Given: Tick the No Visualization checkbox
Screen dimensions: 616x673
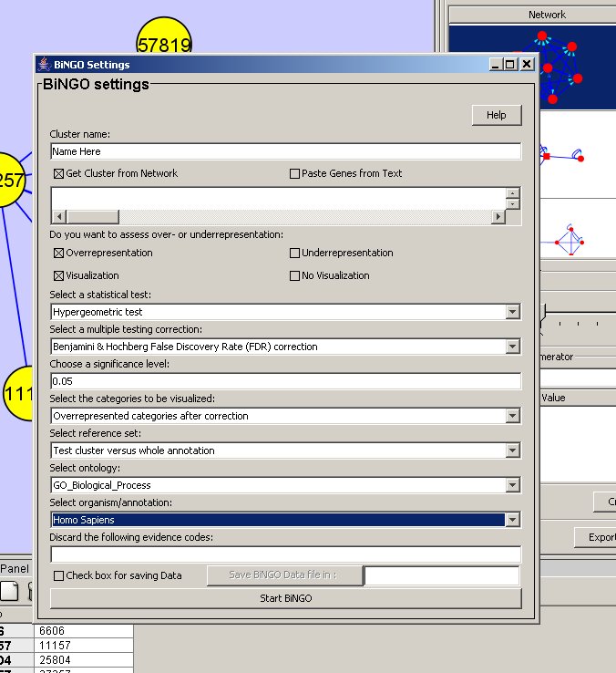Looking at the screenshot, I should pyautogui.click(x=294, y=275).
